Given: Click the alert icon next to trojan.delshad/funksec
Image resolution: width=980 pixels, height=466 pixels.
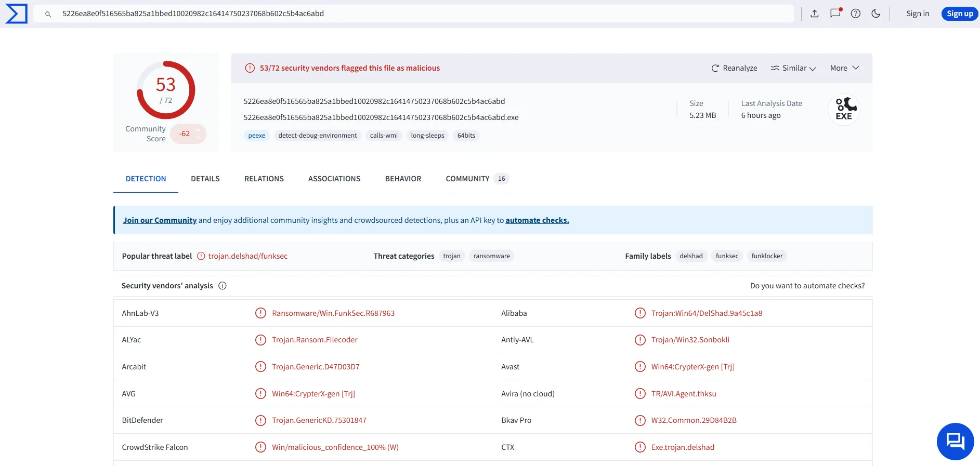Looking at the screenshot, I should 201,256.
